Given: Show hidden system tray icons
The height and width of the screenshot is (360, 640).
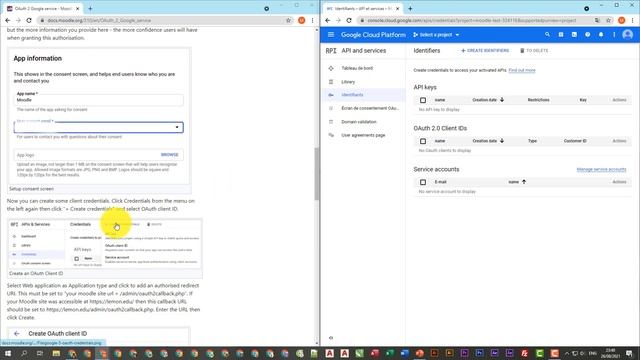Looking at the screenshot, I should [567, 353].
